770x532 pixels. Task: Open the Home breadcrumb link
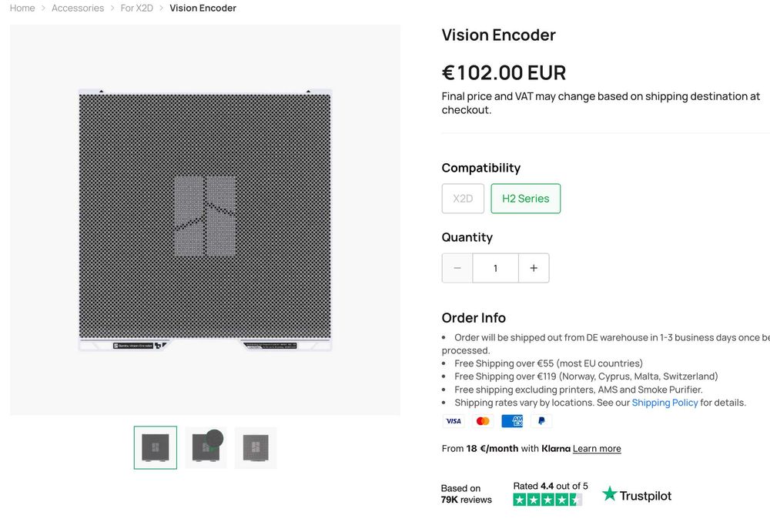(22, 8)
